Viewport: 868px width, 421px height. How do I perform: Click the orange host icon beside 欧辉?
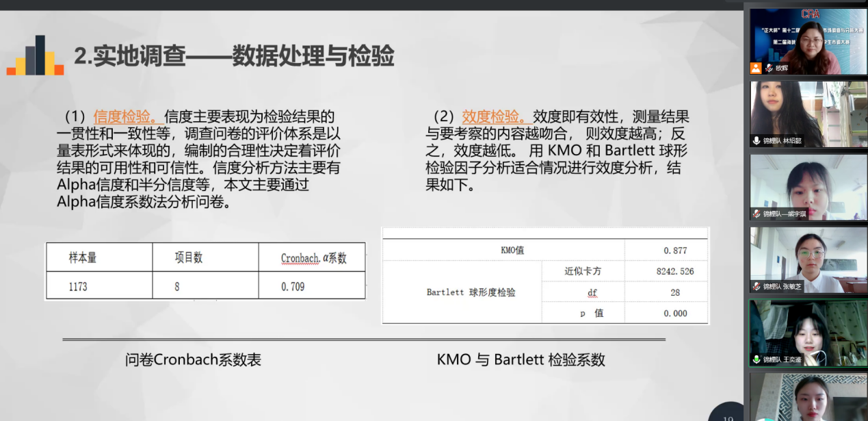(756, 68)
